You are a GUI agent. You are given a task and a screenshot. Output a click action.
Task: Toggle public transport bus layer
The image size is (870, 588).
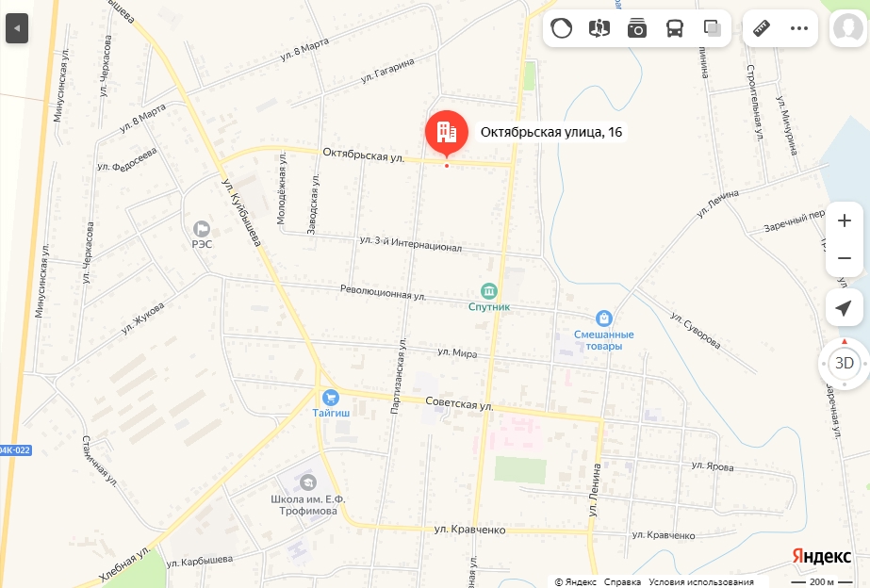coord(675,27)
